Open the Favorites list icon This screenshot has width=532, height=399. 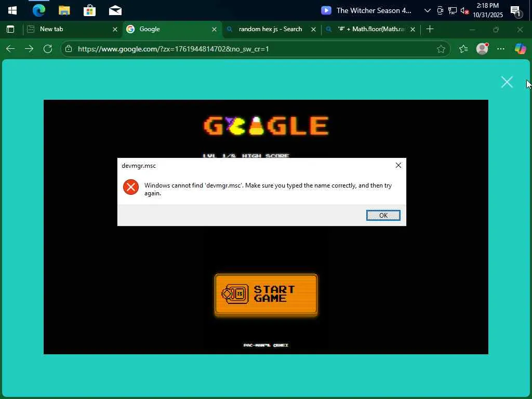pos(463,49)
